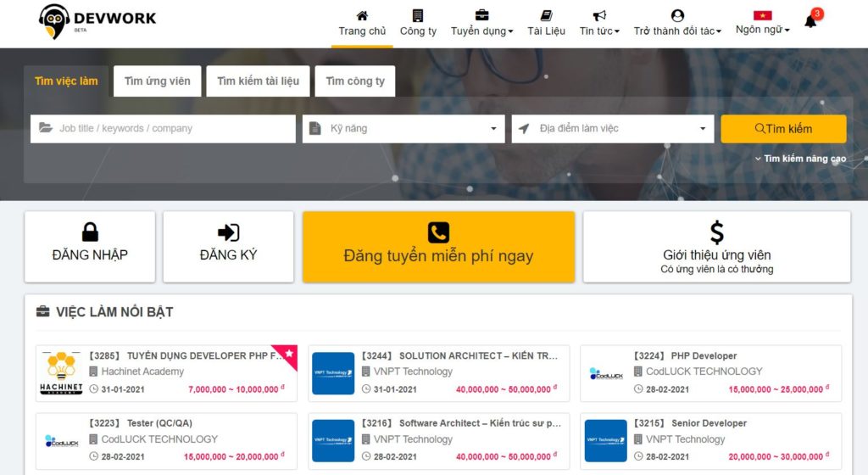Click the Hachinet Academy company logo

[x=61, y=373]
